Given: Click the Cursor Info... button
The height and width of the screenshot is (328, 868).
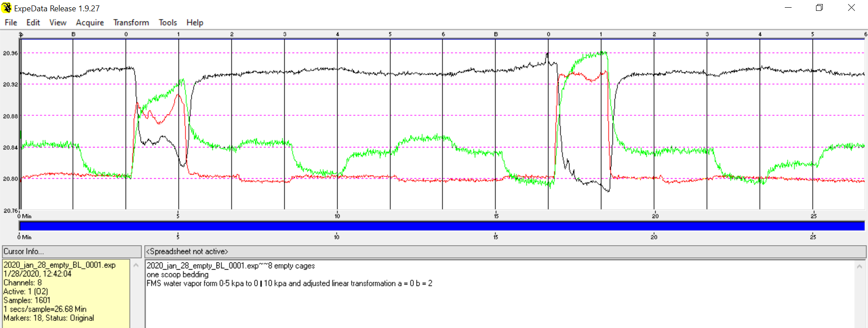Looking at the screenshot, I should (x=72, y=252).
